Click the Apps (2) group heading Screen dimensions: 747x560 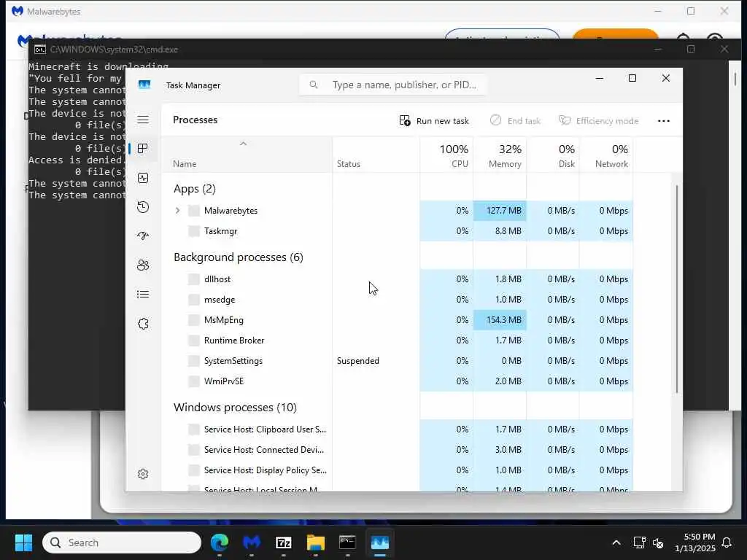pyautogui.click(x=194, y=189)
